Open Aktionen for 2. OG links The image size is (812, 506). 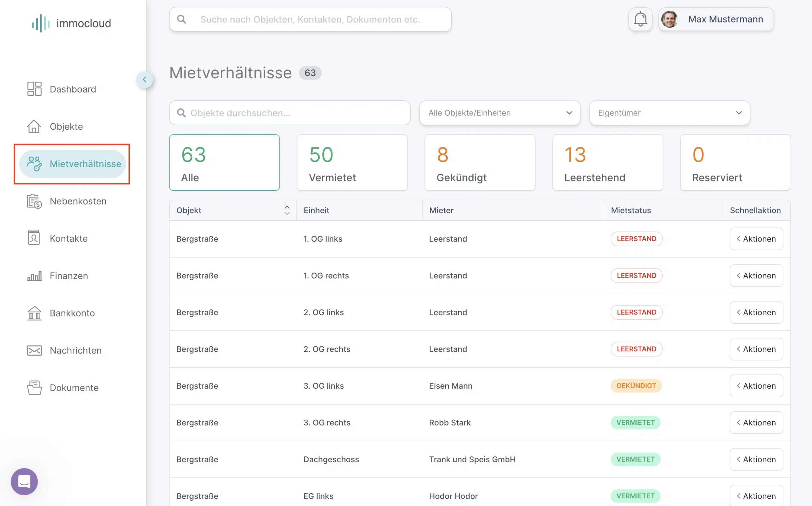tap(756, 313)
